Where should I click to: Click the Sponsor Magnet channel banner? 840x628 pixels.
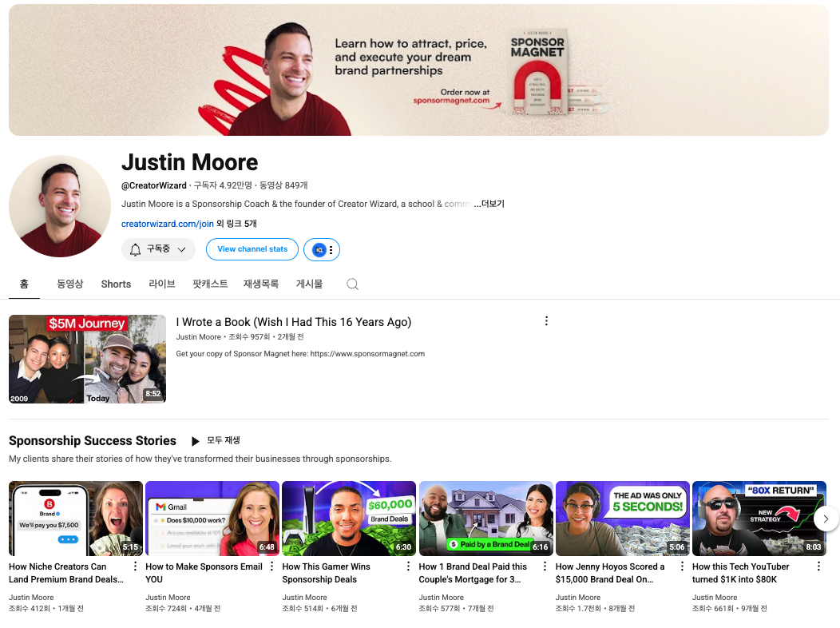pyautogui.click(x=418, y=70)
